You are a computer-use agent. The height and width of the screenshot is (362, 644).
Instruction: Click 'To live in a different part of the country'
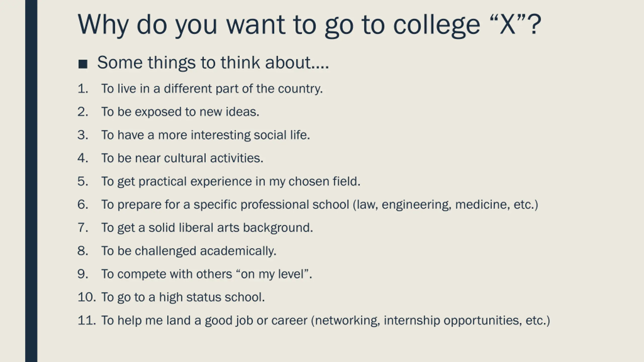[212, 89]
